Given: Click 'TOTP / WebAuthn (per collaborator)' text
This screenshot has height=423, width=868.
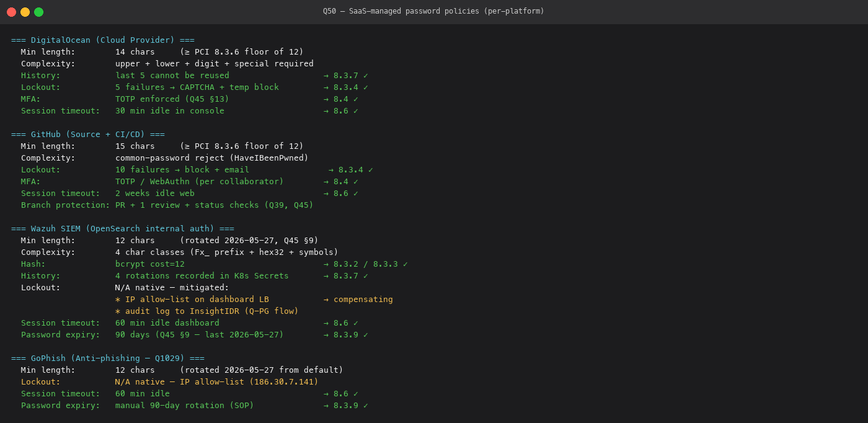Looking at the screenshot, I should point(200,181).
